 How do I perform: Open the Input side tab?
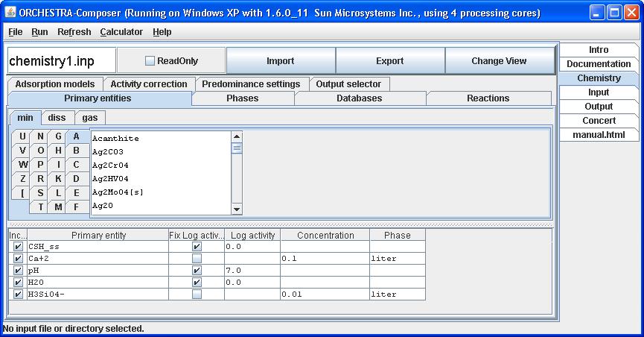[x=599, y=92]
